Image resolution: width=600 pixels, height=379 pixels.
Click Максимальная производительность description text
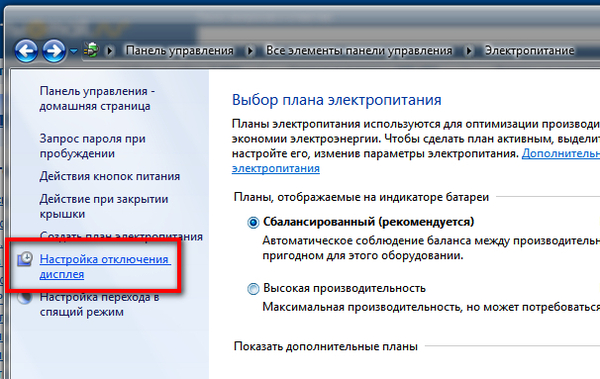click(431, 307)
